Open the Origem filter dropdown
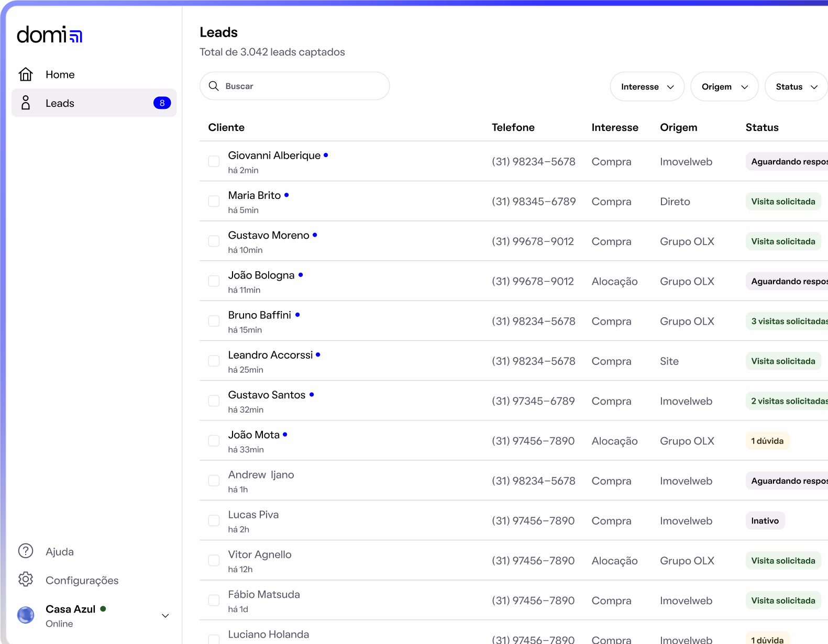The height and width of the screenshot is (644, 828). tap(724, 86)
